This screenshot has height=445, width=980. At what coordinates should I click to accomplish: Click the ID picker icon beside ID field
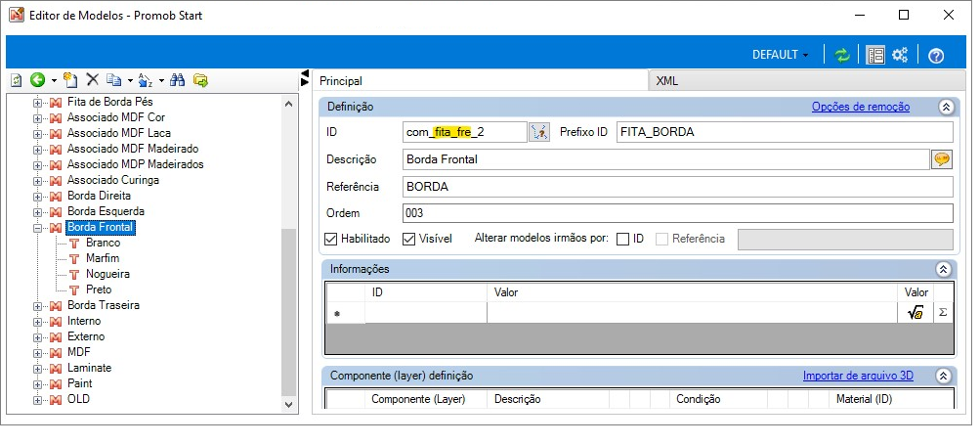[x=539, y=132]
